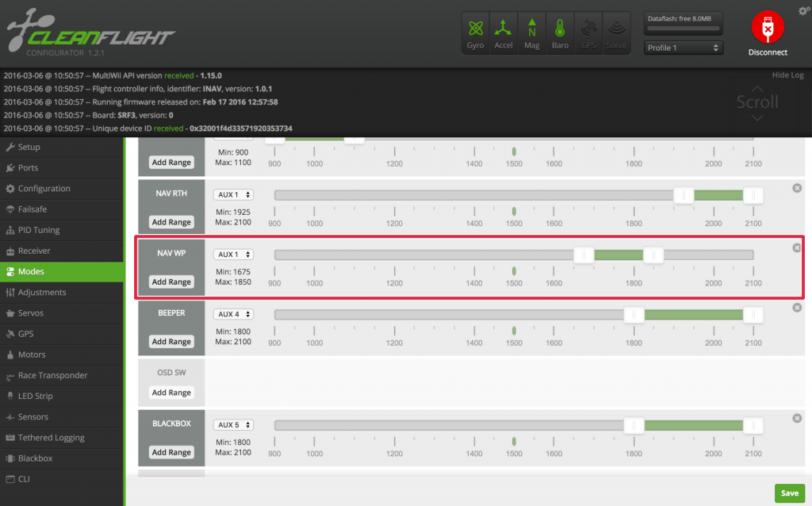Remove the BEEPER range
The image size is (812, 506).
(796, 307)
